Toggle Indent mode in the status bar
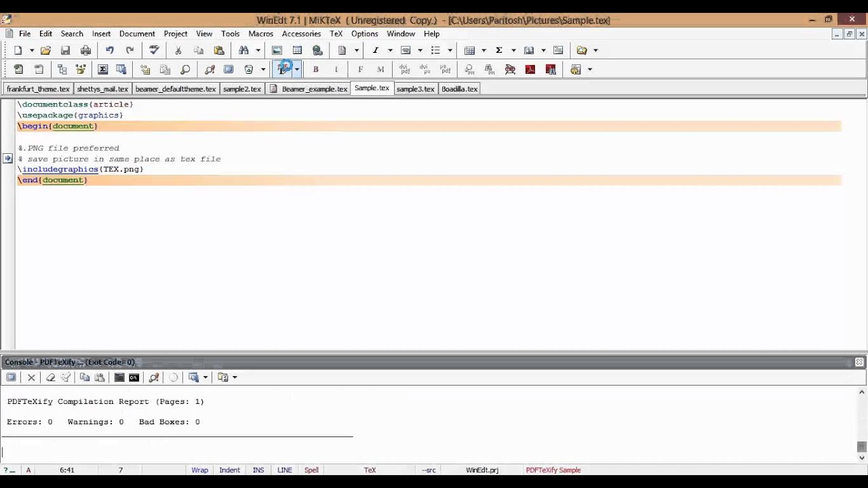868x488 pixels. pyautogui.click(x=229, y=470)
